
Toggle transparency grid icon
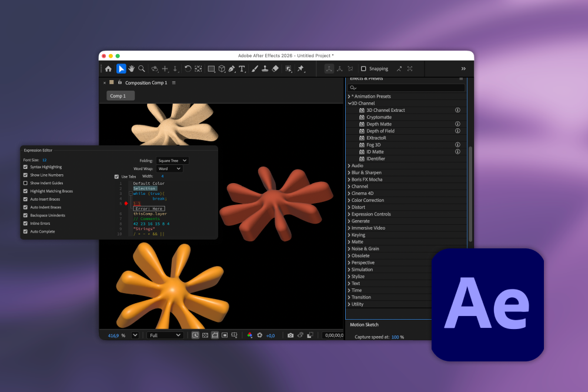205,335
